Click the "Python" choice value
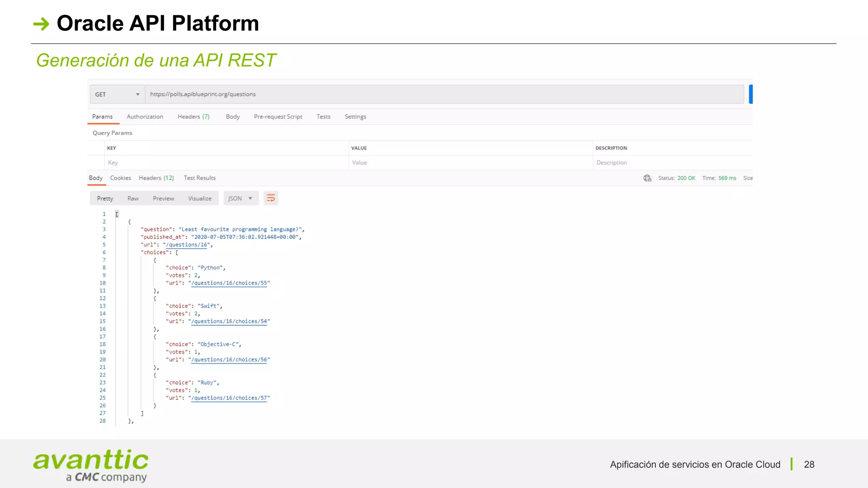Image resolution: width=868 pixels, height=488 pixels. coord(210,268)
